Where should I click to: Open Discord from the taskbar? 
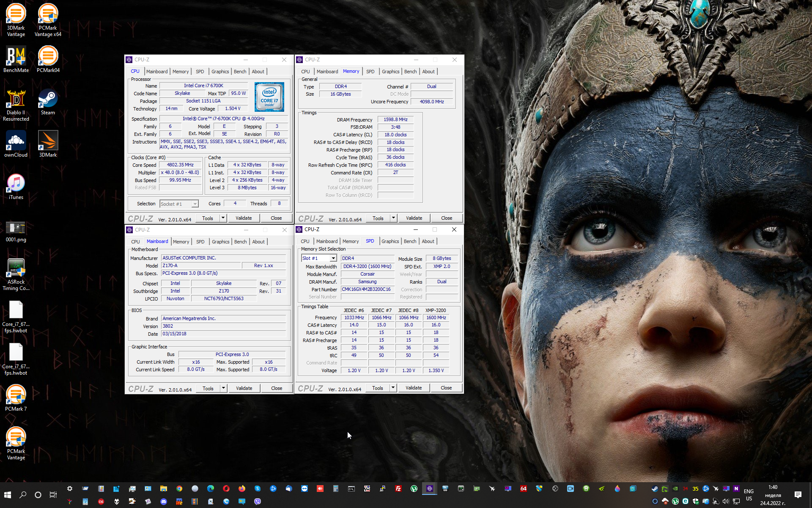[164, 502]
